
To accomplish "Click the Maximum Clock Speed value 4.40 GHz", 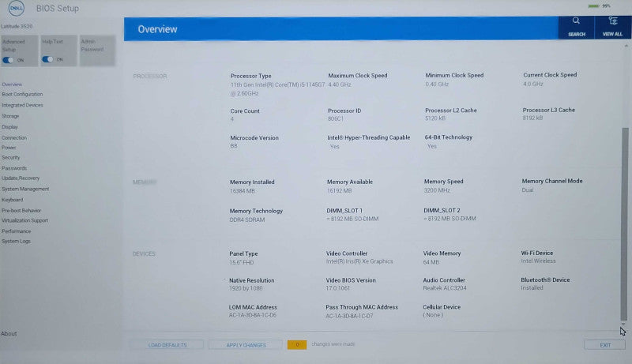I will pyautogui.click(x=340, y=84).
